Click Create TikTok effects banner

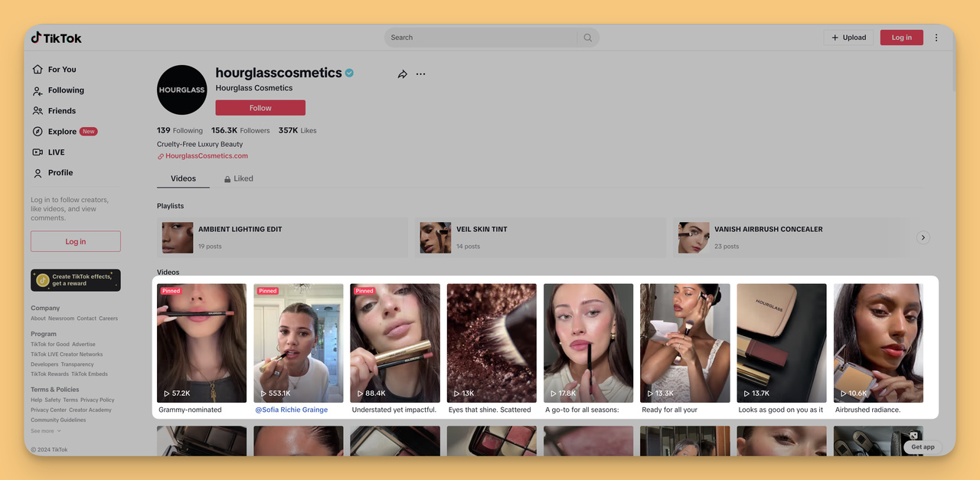click(76, 280)
